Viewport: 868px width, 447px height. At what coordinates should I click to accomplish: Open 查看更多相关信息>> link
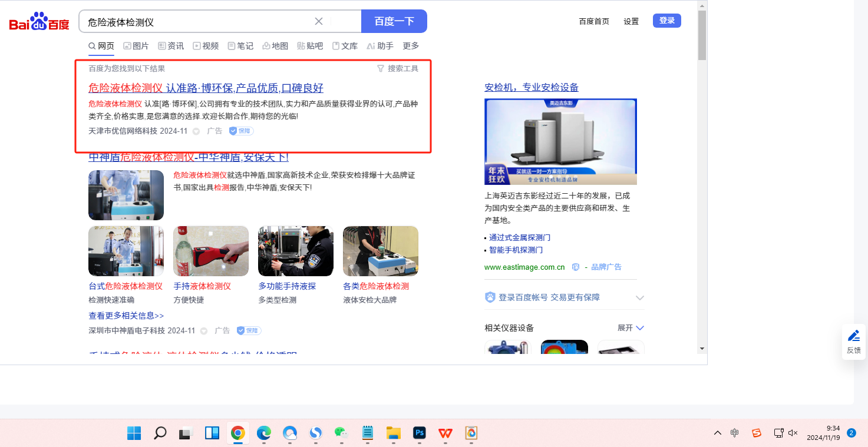click(126, 316)
